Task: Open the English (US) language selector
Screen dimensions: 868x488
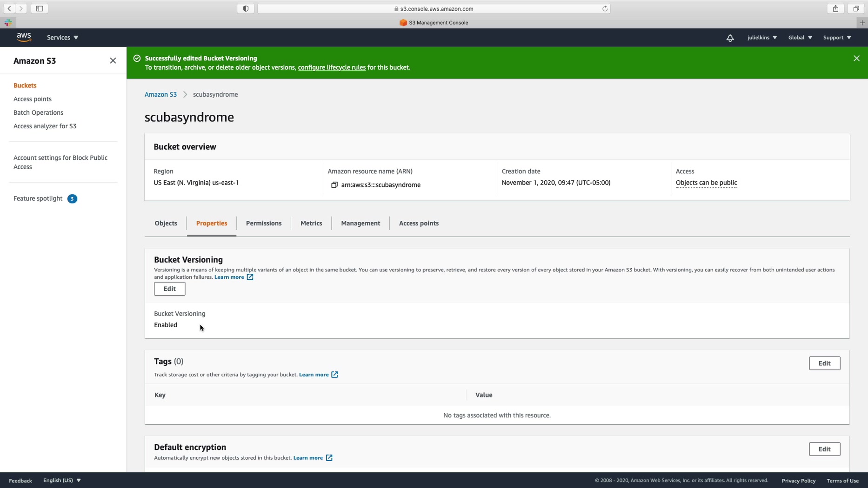Action: [x=62, y=481]
